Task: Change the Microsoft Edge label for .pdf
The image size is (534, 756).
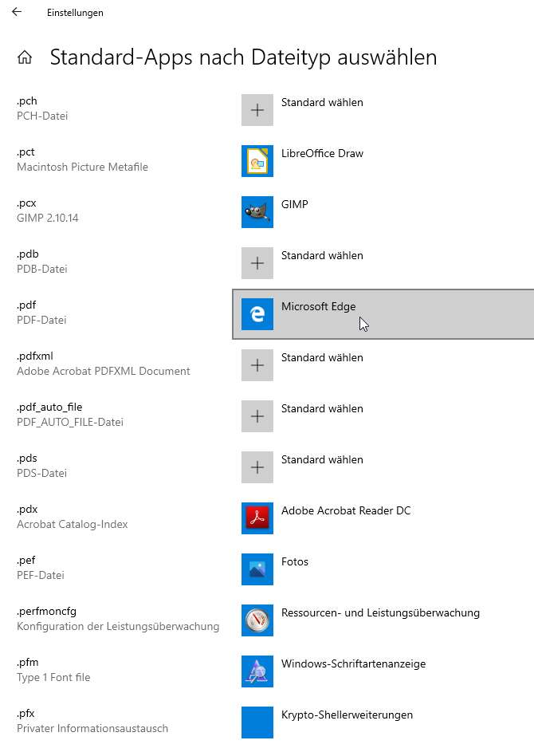Action: (x=319, y=307)
